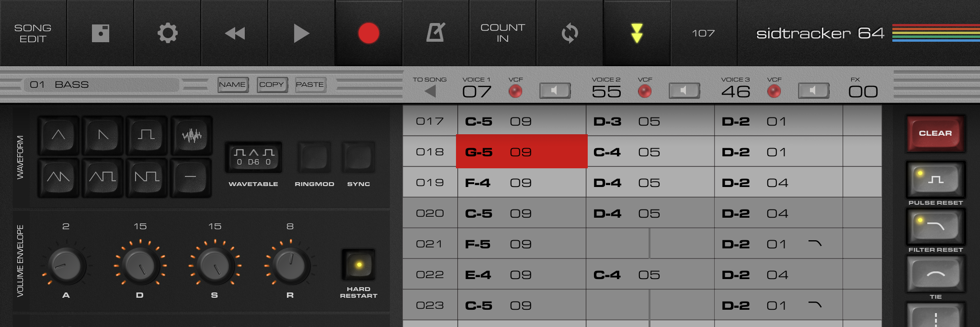Screen dimensions: 980x327
Task: Select F-4 09 in row 019
Action: coord(522,183)
